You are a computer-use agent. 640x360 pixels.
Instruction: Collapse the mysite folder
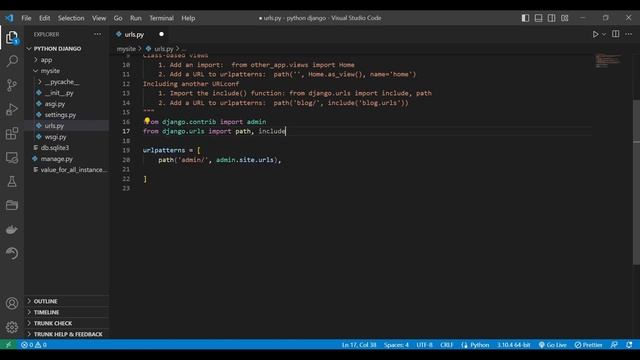tap(36, 71)
